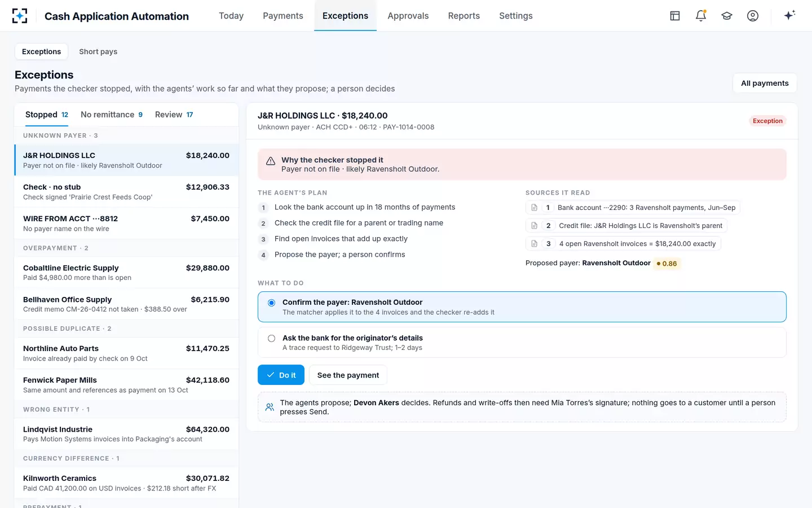Open Fenwick Paper Mills possible duplicate
This screenshot has height=508, width=812.
pyautogui.click(x=126, y=385)
